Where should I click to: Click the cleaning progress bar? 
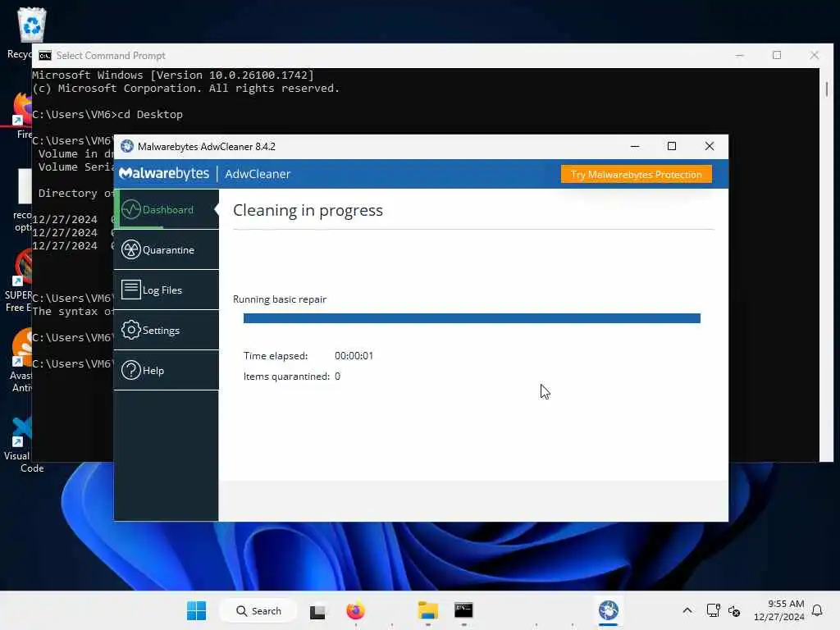(x=472, y=318)
